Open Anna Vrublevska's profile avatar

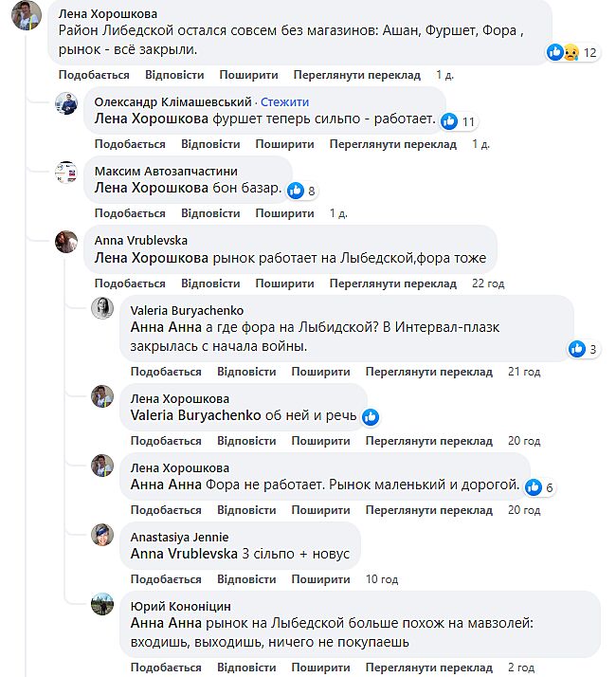coord(65,241)
